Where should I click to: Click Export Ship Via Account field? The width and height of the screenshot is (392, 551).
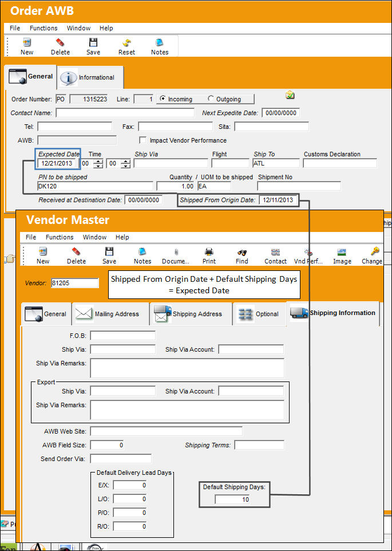pos(251,391)
